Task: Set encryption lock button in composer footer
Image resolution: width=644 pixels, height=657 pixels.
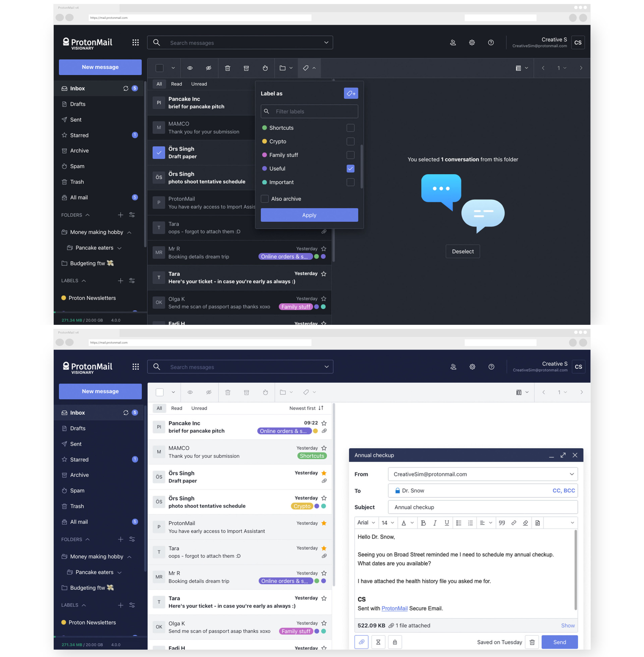Action: [395, 642]
